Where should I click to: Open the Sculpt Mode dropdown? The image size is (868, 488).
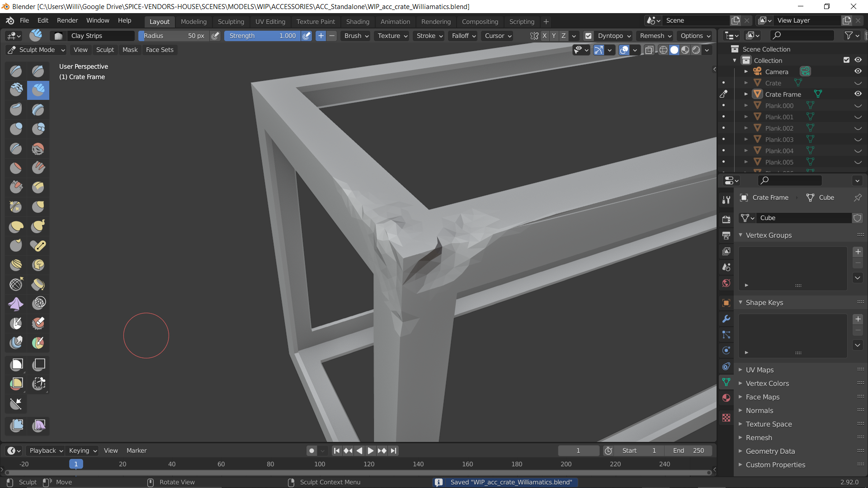tap(37, 50)
